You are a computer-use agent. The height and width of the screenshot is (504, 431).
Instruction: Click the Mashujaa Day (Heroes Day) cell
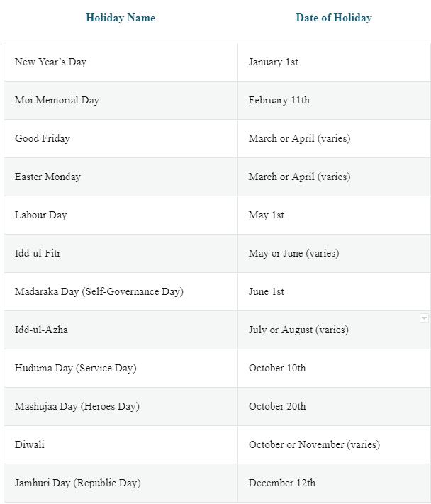click(x=77, y=406)
